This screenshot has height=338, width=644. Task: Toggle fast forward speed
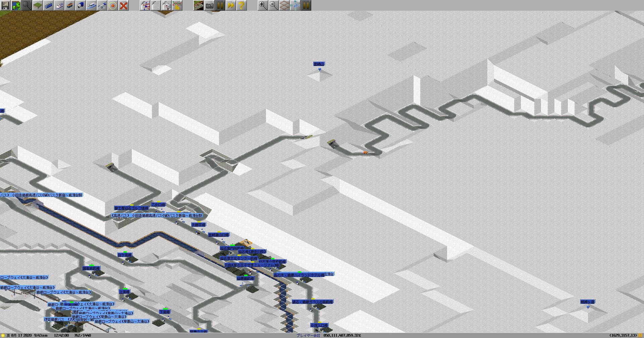231,5
